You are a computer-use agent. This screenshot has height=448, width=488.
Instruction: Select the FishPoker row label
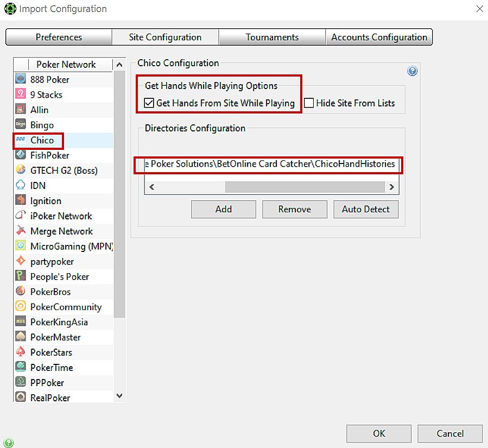50,155
